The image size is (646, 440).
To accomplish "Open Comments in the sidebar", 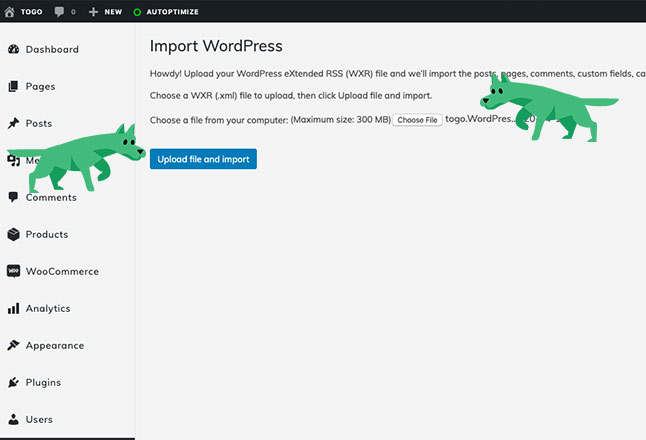I will coord(51,197).
